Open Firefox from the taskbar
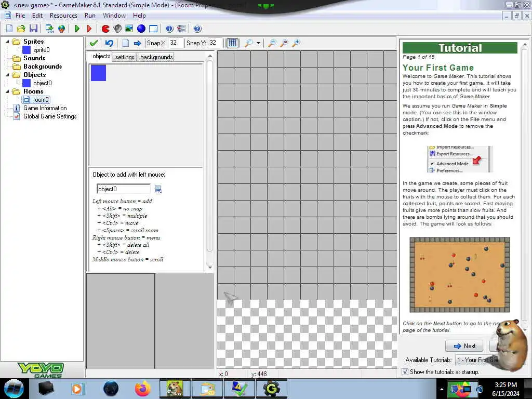 pyautogui.click(x=143, y=389)
